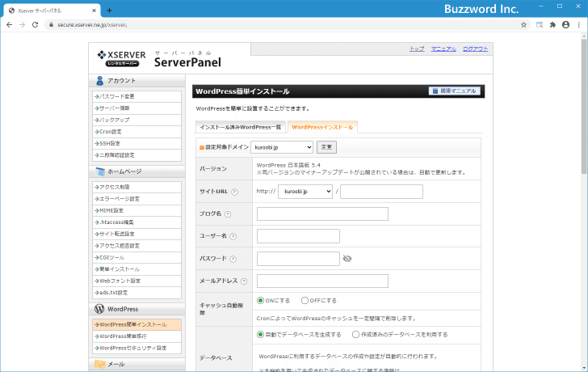The image size is (588, 372).
Task: Open MIME設定 in sidebar
Action: point(136,210)
